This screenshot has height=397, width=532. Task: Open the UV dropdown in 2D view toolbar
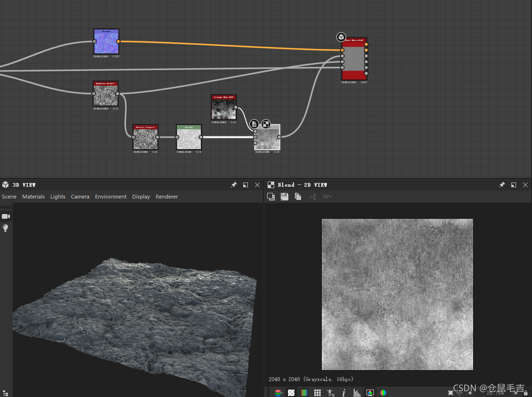(327, 197)
